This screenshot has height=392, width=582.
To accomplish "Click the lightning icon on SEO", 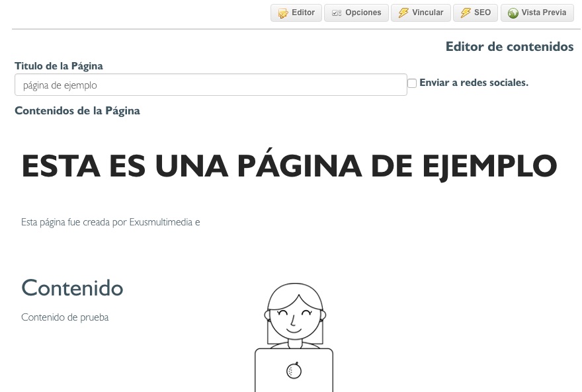I will tap(465, 13).
